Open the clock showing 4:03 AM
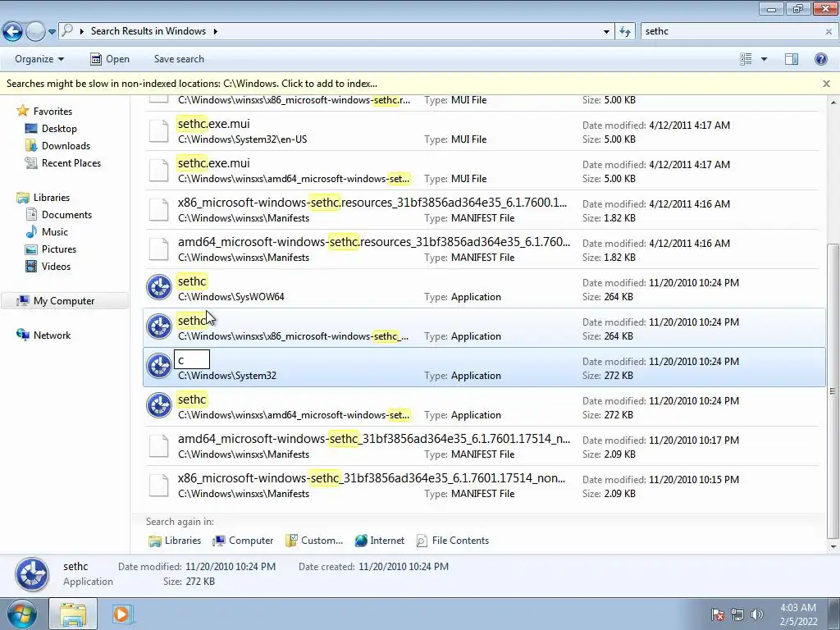840x630 pixels. click(798, 614)
